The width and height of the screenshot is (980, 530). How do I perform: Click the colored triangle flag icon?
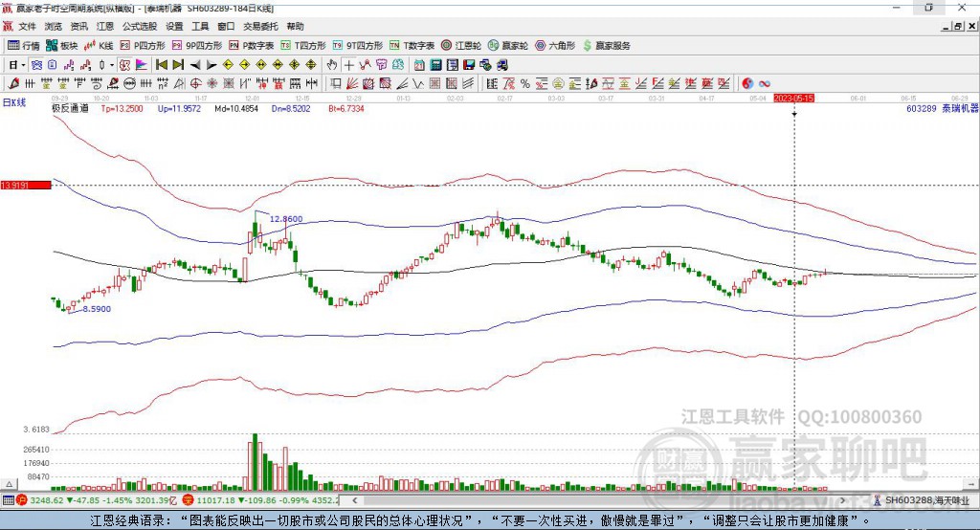pyautogui.click(x=142, y=65)
